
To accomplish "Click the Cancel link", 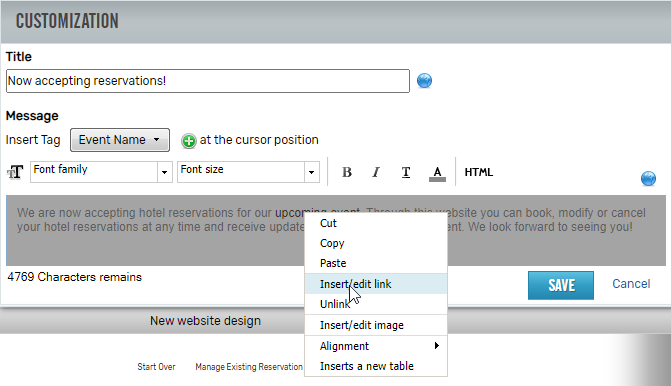I will pos(631,284).
